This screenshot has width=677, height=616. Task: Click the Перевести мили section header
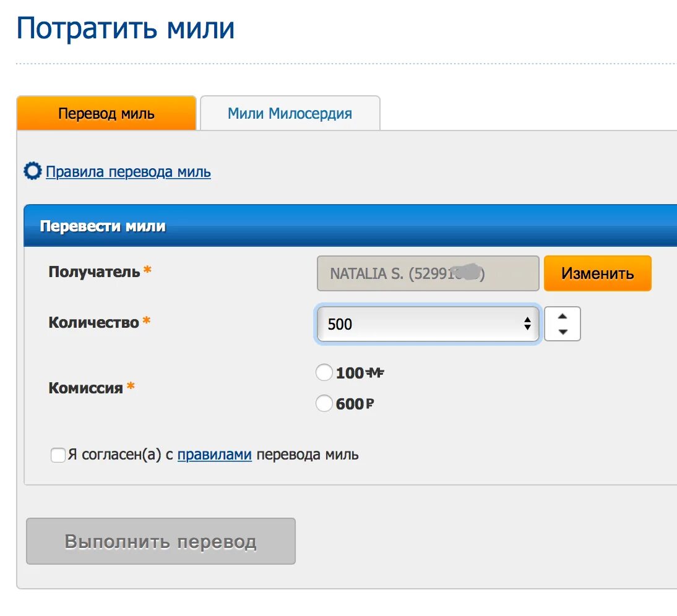(x=350, y=226)
